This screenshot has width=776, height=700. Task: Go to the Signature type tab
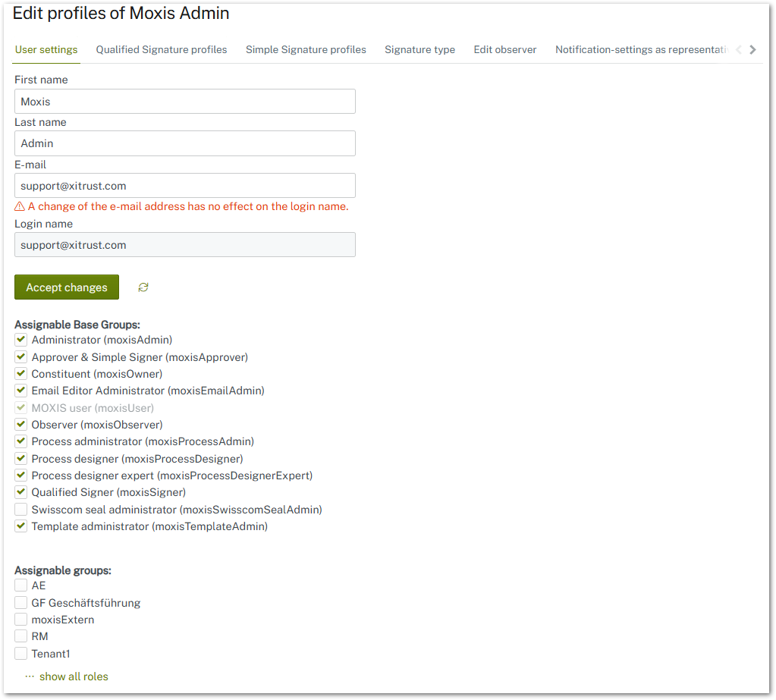point(419,50)
